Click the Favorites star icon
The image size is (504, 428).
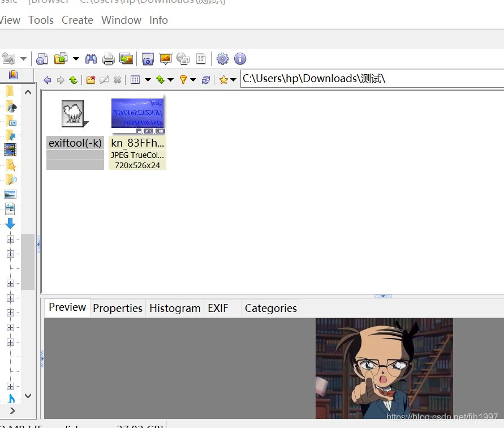pos(223,80)
